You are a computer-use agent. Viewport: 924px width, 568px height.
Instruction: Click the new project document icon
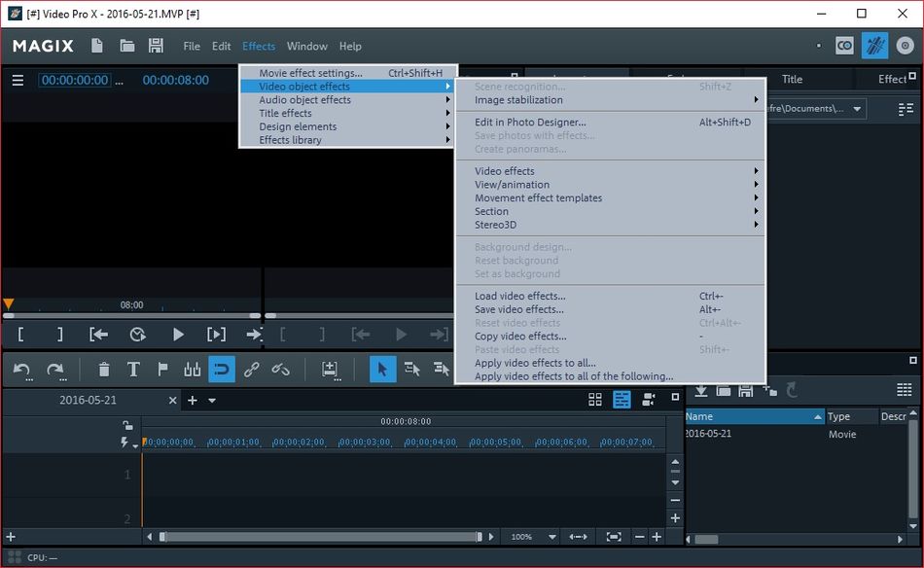(x=97, y=46)
